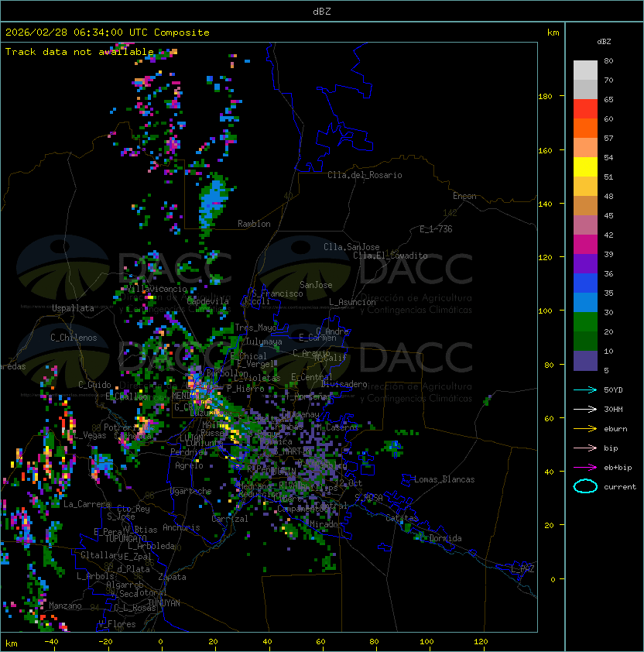Click the 'Uspallata' map label
Screen dimensions: 644x652
(x=73, y=308)
